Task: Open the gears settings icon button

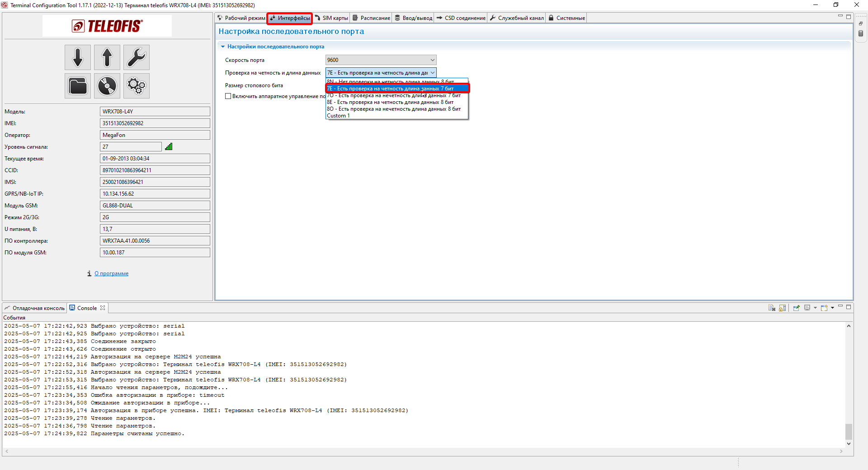Action: 137,86
